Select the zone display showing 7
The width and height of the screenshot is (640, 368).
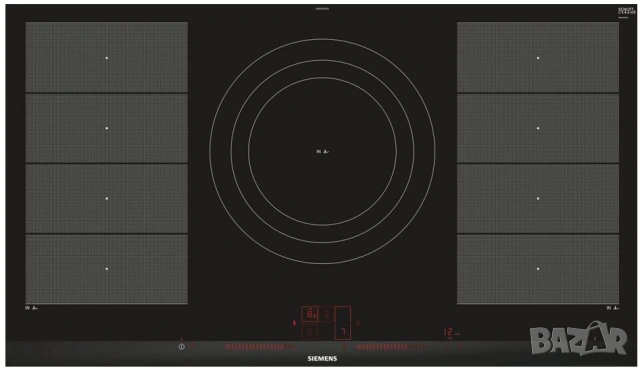[343, 323]
